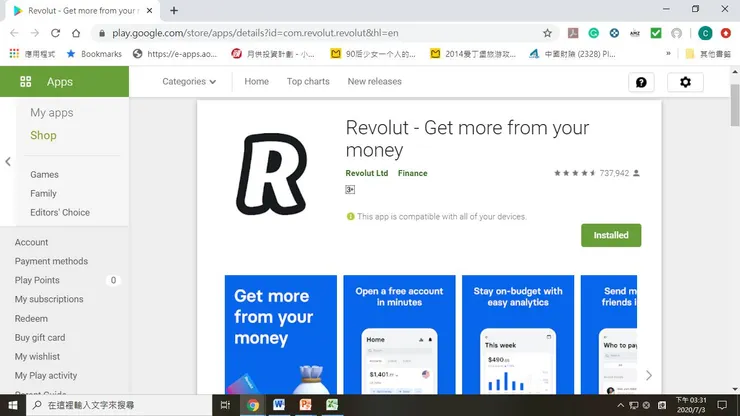
Task: Show next screenshots with right arrow
Action: coord(649,375)
